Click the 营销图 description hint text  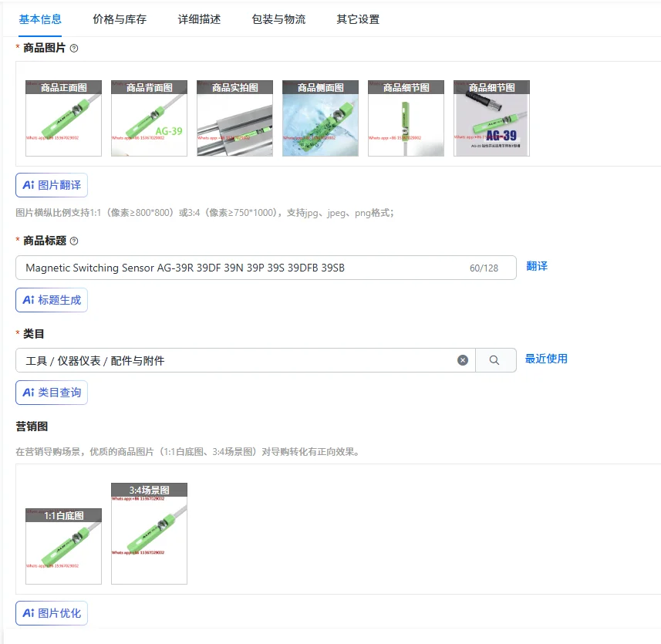tap(188, 452)
